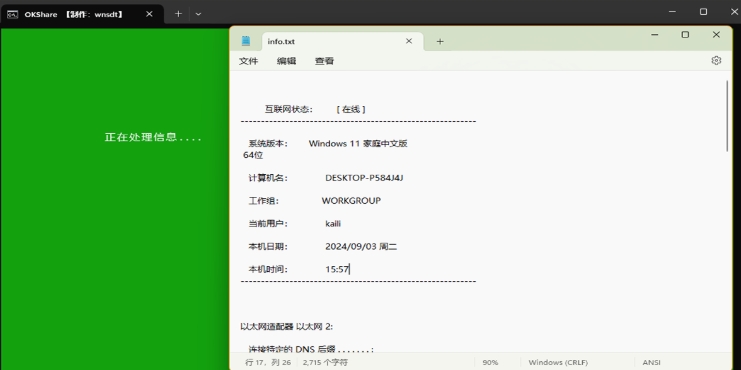Screen dimensions: 741x370
Task: Click the 2,715 个字符 character count
Action: (x=325, y=362)
